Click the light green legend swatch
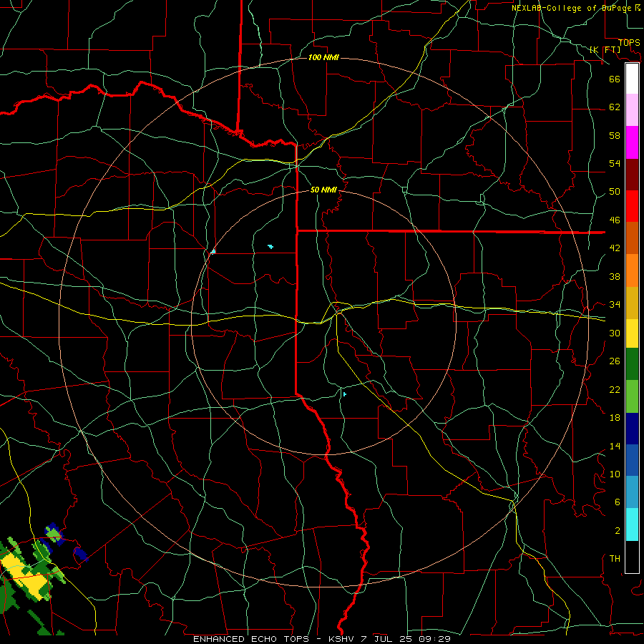The width and height of the screenshot is (644, 644). [x=632, y=396]
